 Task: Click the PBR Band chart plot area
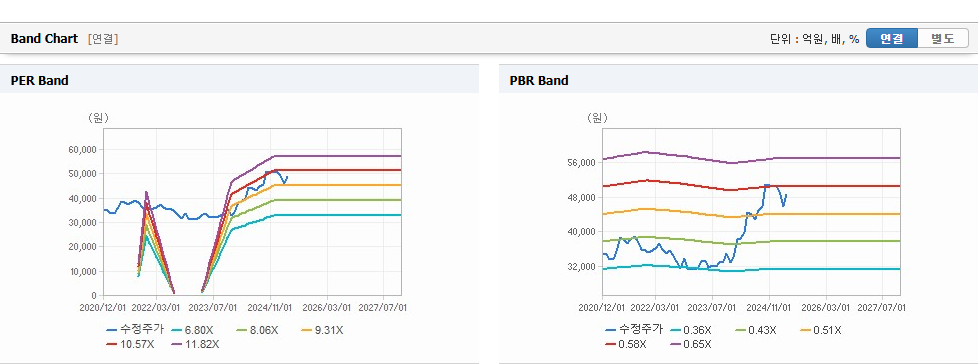(751, 212)
